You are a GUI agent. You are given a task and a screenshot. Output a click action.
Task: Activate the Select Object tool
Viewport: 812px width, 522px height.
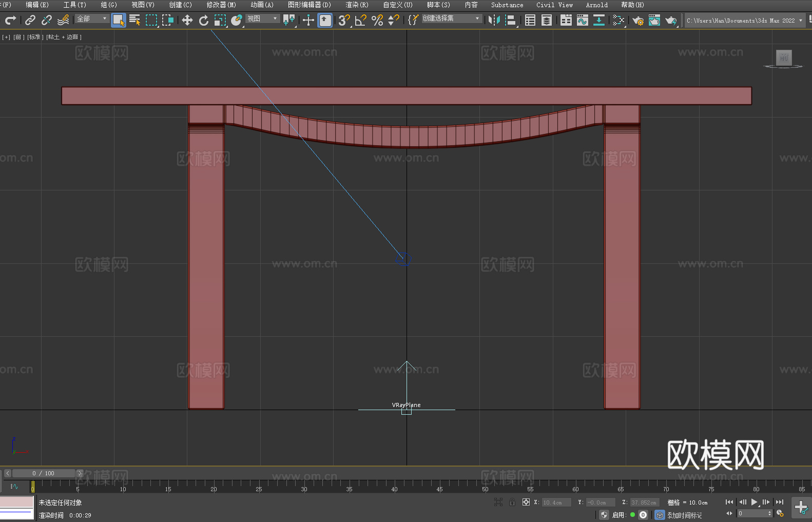click(x=119, y=20)
